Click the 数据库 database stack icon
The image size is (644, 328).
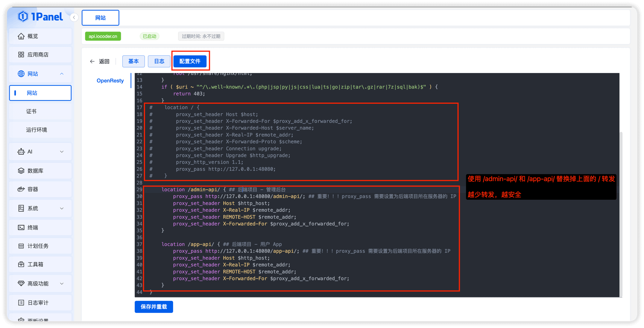click(21, 171)
